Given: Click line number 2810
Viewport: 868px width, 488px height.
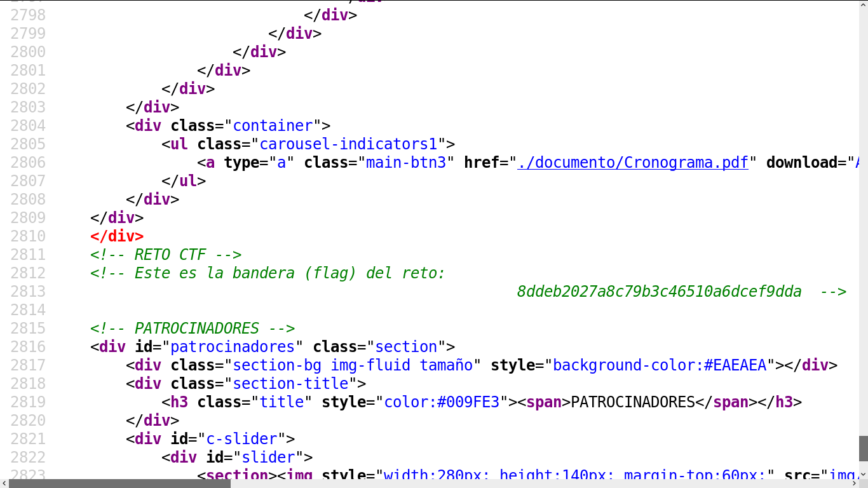Looking at the screenshot, I should point(28,236).
